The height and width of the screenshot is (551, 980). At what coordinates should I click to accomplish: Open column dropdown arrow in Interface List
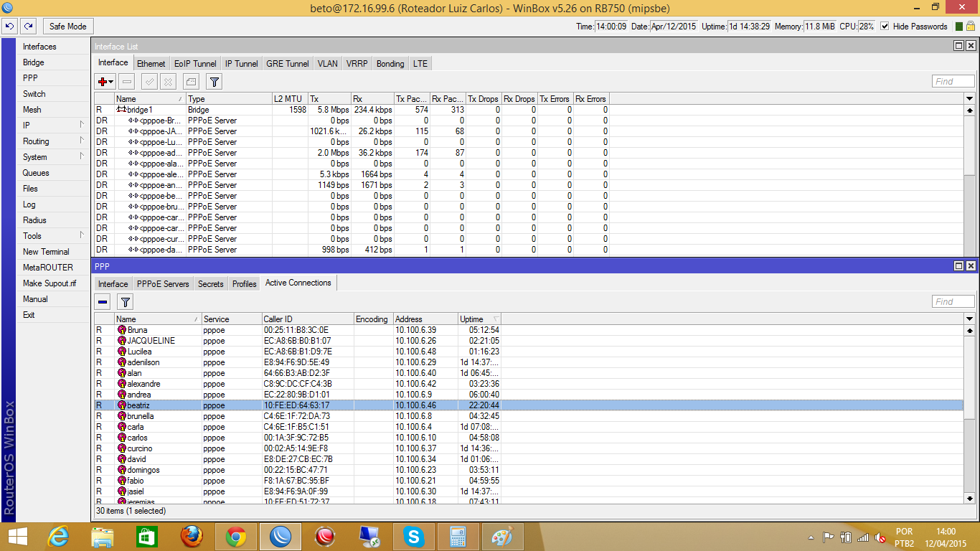[x=970, y=99]
